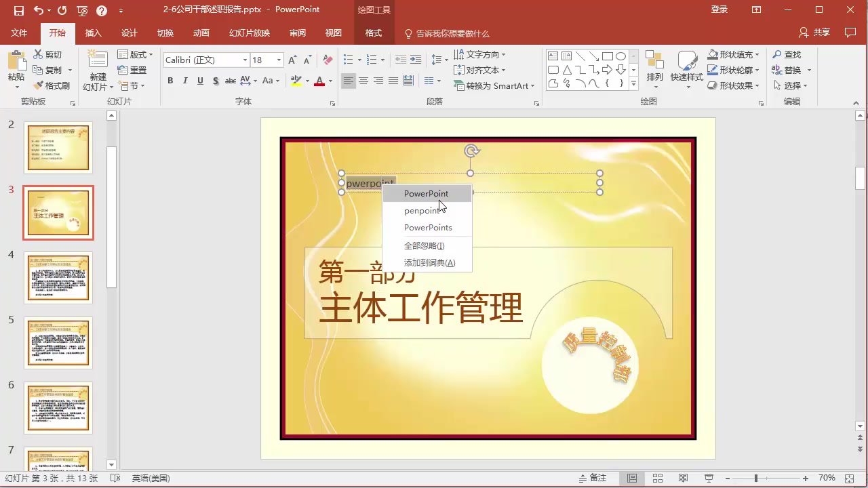Select slide 5 thumbnail in the panel
Viewport: 868px width, 488px height.
pyautogui.click(x=58, y=342)
